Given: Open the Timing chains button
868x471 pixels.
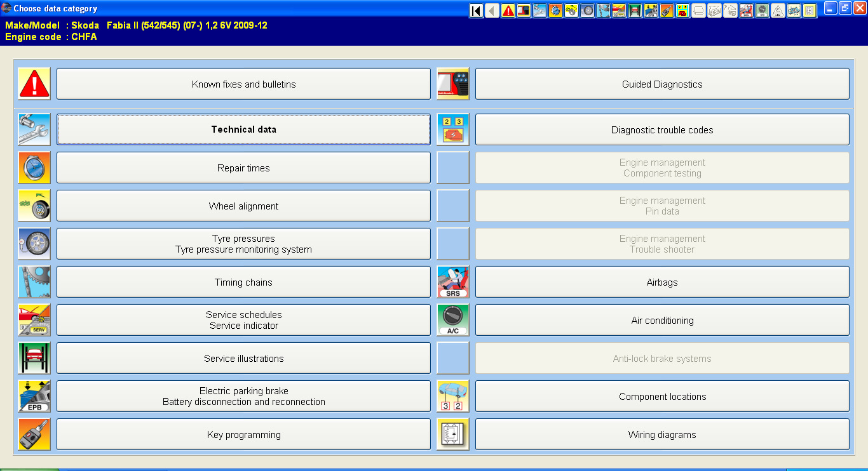Looking at the screenshot, I should (x=243, y=282).
